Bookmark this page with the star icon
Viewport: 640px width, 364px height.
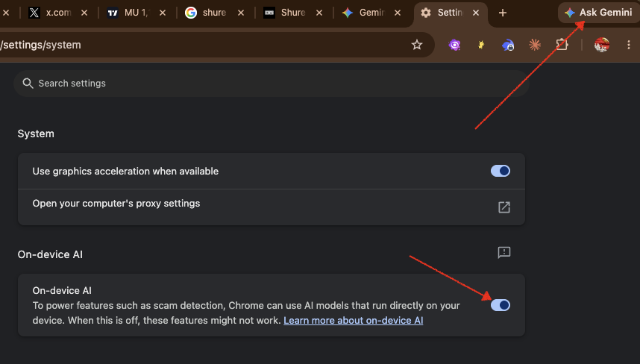point(417,45)
